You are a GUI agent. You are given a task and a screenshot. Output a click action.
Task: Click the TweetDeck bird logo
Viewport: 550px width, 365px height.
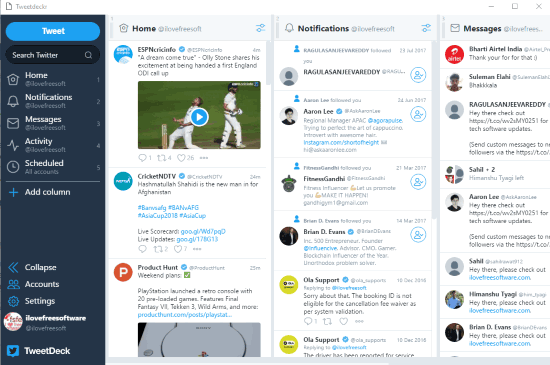13,351
